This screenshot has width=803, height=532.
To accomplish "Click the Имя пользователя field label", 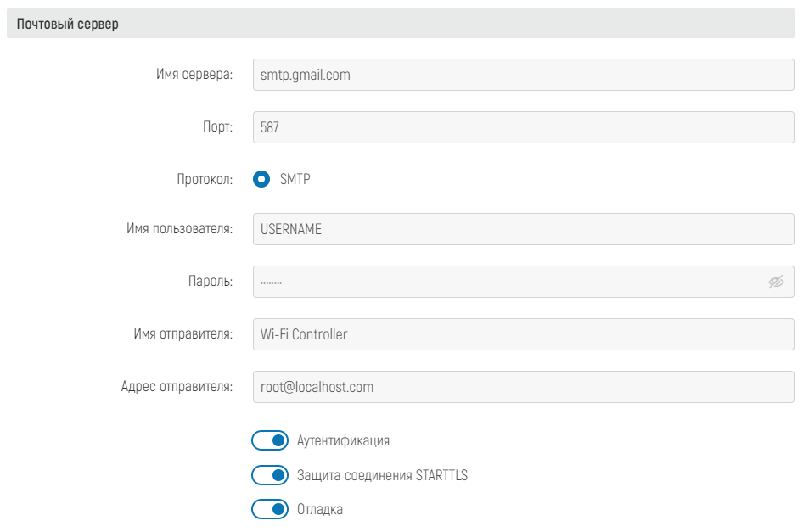I will (179, 229).
